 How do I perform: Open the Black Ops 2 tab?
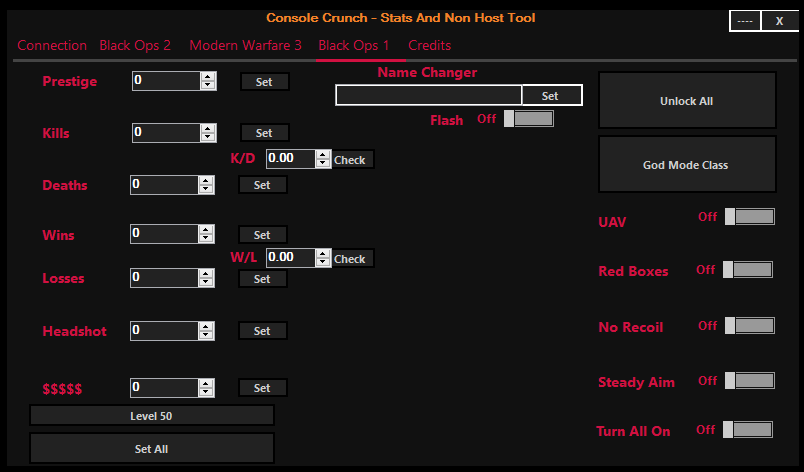(135, 45)
